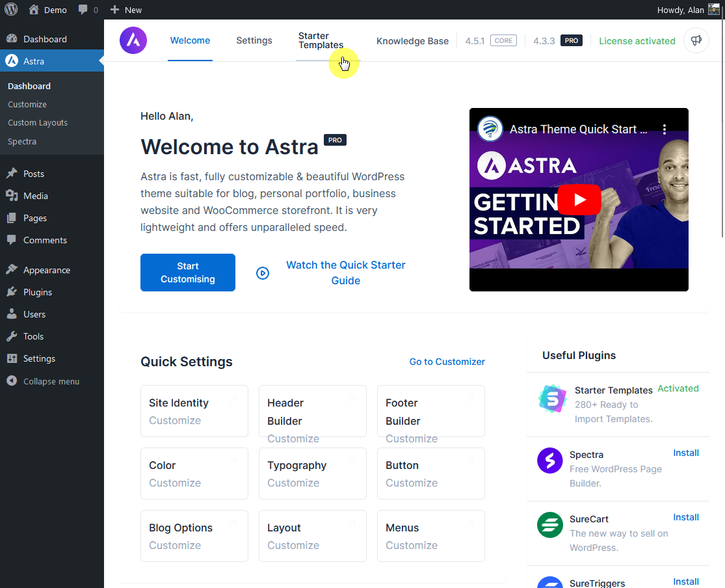Click the Astra logo in header
This screenshot has width=725, height=588.
click(x=133, y=40)
